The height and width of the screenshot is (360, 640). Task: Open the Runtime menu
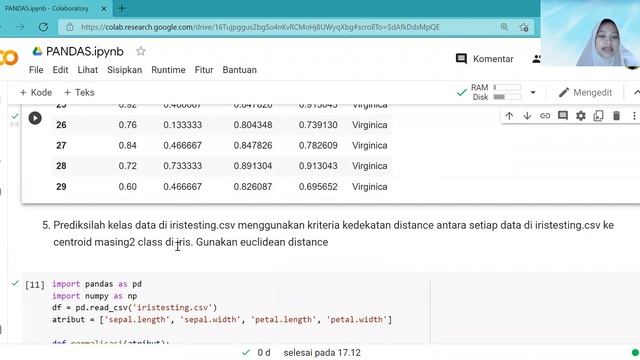tap(168, 70)
